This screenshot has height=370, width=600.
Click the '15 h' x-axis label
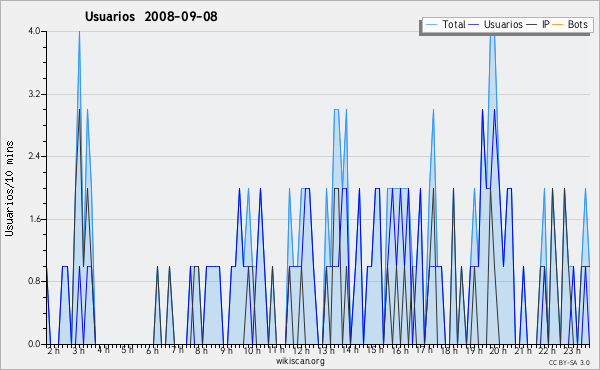tap(375, 350)
